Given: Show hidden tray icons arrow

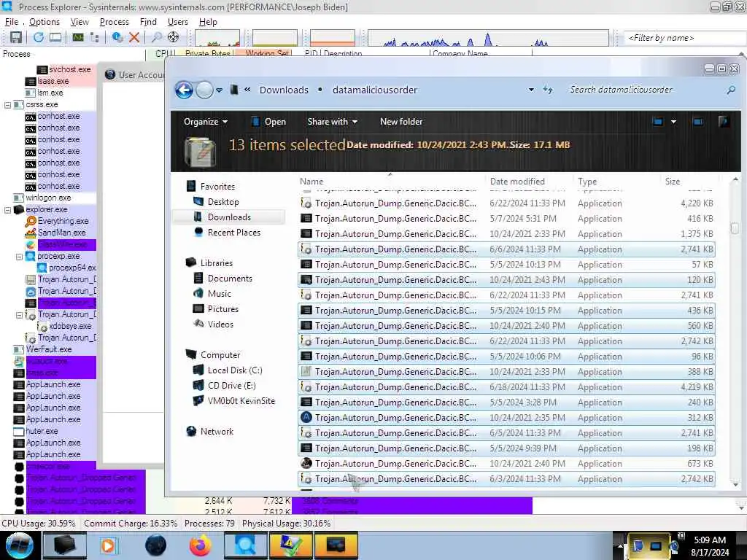Looking at the screenshot, I should click(620, 545).
